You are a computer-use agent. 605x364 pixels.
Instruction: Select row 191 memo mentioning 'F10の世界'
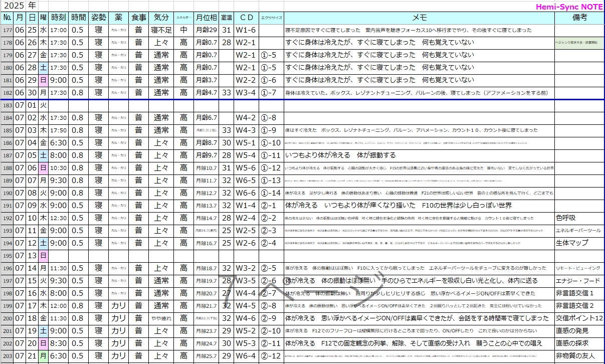coord(419,206)
